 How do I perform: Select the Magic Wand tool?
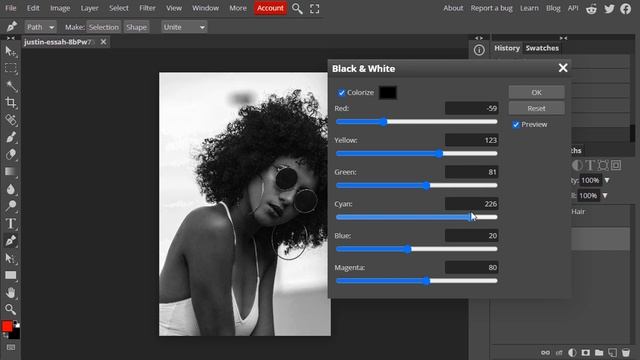pos(10,85)
